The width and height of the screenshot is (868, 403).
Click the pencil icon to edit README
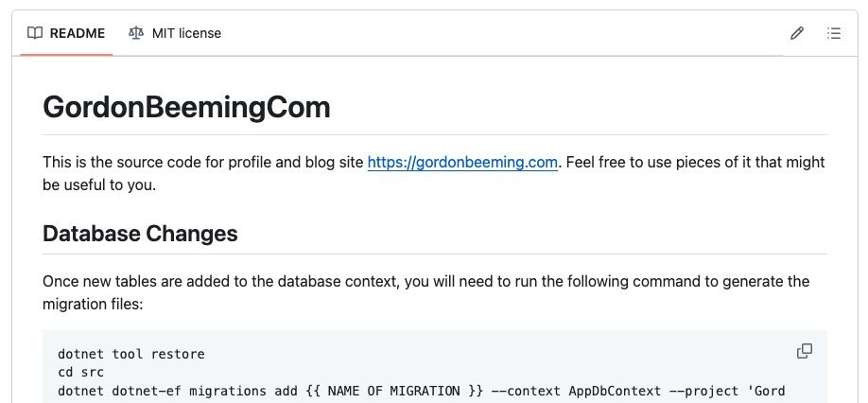[x=797, y=33]
